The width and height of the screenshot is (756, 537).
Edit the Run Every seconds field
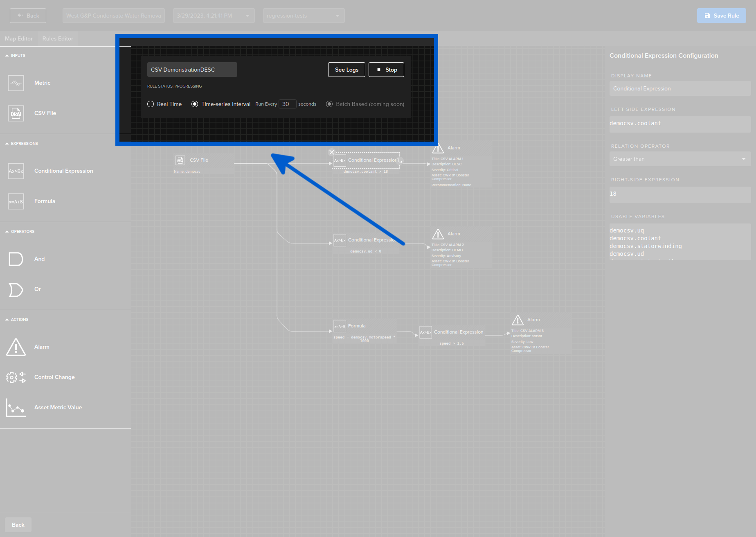(x=287, y=104)
